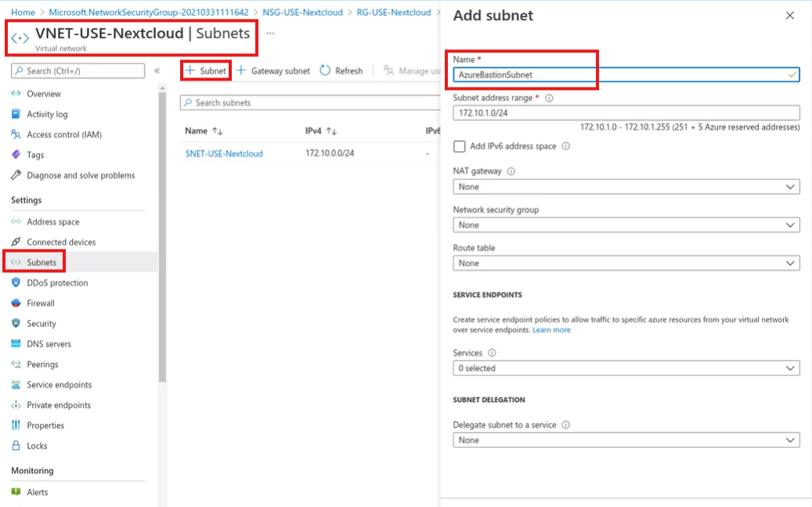Click the Properties bars icon
Screen dimensions: 812x507
tap(16, 426)
